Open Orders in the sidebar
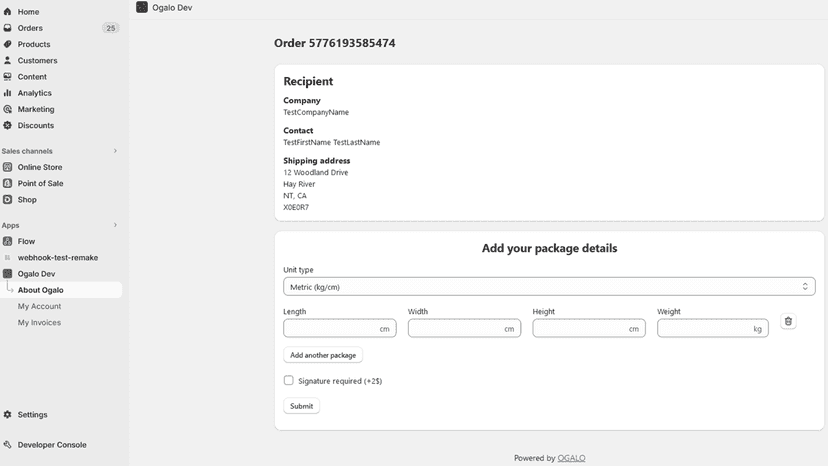828x466 pixels. (30, 28)
